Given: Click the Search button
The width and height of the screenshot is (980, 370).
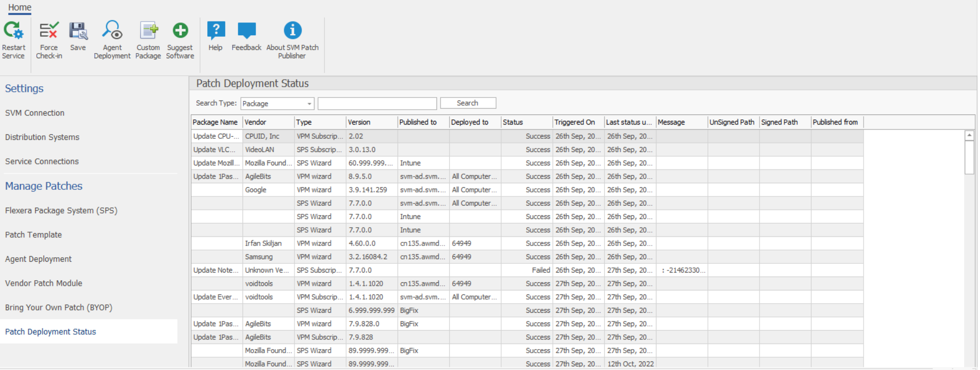Looking at the screenshot, I should tap(468, 103).
